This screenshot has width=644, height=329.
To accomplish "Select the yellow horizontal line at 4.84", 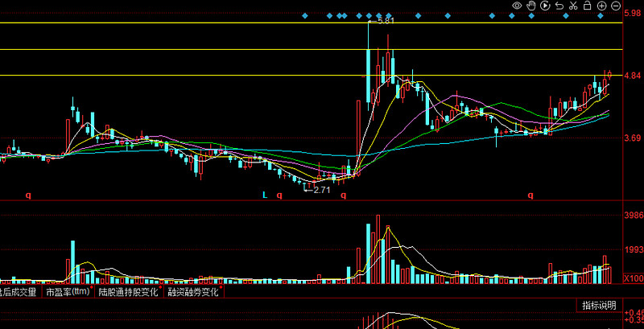I will (x=312, y=76).
